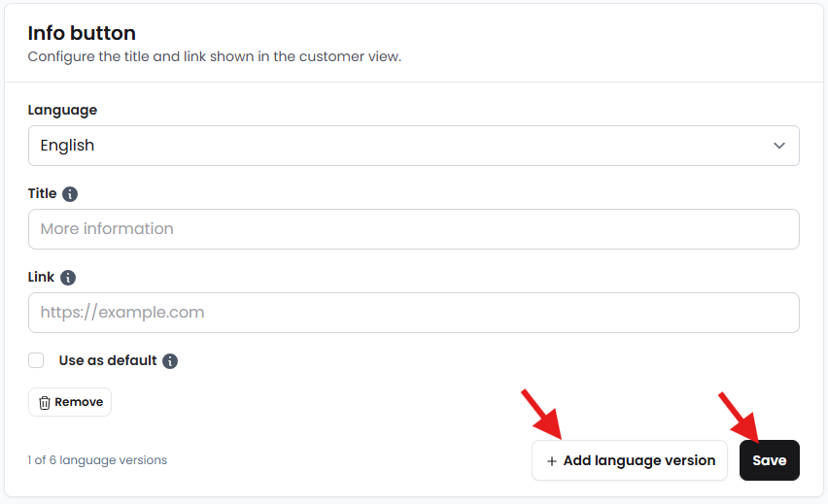Click the info icon next to Title
The height and width of the screenshot is (504, 828).
tap(70, 194)
